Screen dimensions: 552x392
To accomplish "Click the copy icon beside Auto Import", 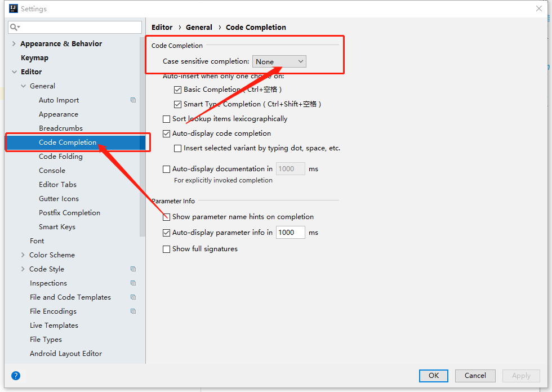I will (133, 100).
